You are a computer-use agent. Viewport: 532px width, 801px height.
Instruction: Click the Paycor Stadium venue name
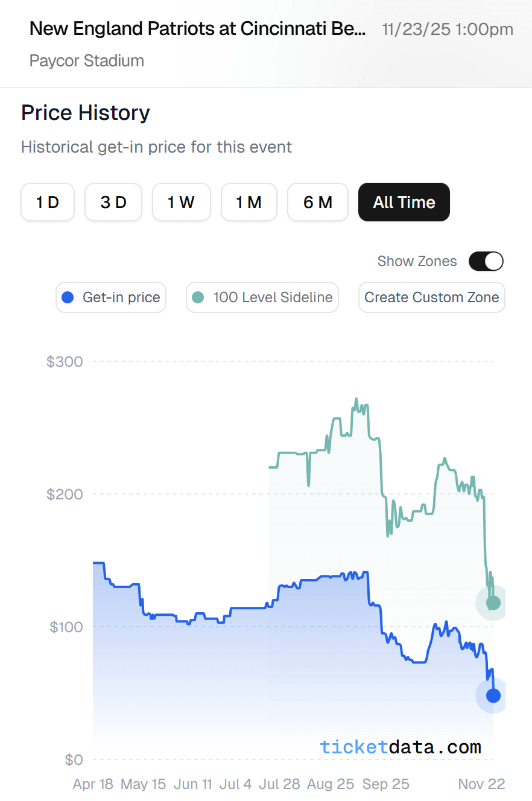coord(87,61)
